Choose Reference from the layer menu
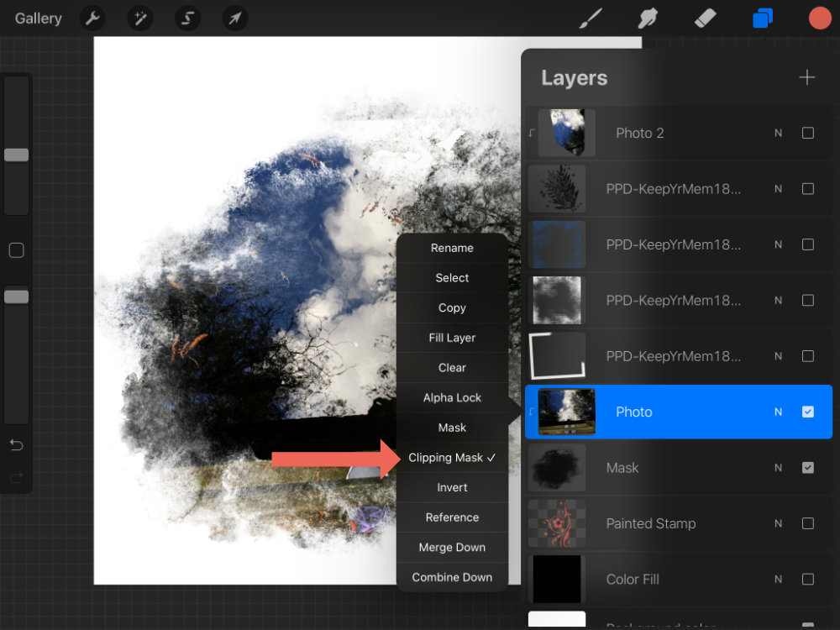The image size is (840, 630). click(x=452, y=518)
